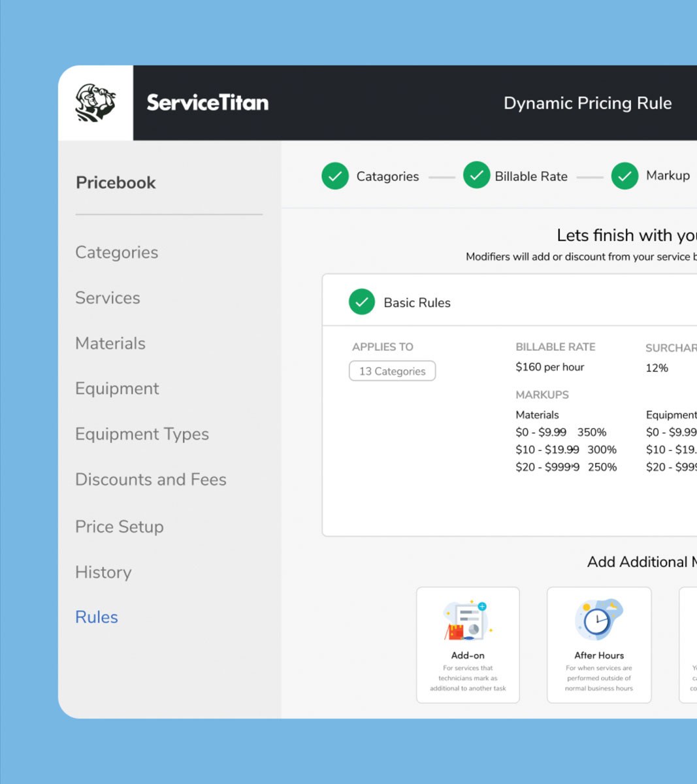Expand the Basic Rules panel
The image size is (697, 784).
click(417, 302)
